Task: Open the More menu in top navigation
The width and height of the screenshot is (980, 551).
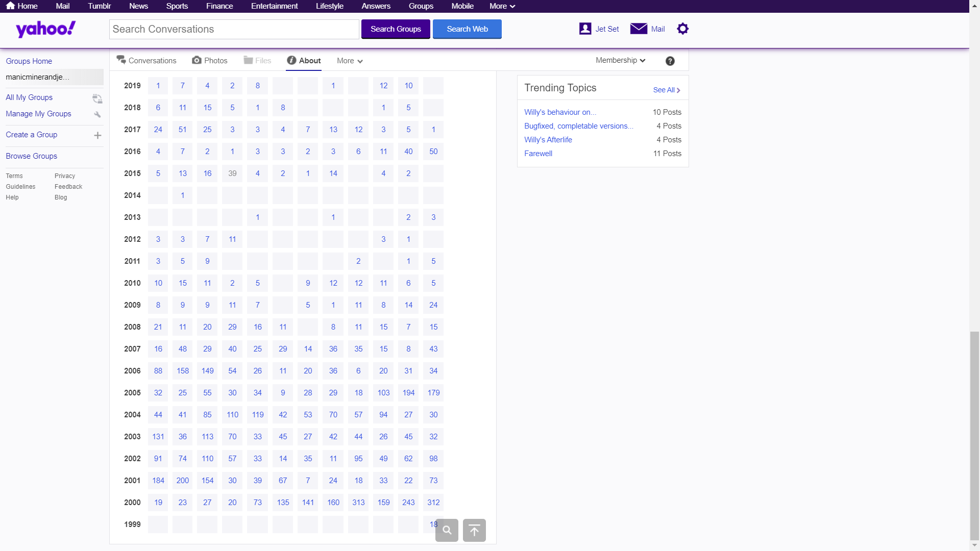Action: pyautogui.click(x=502, y=6)
